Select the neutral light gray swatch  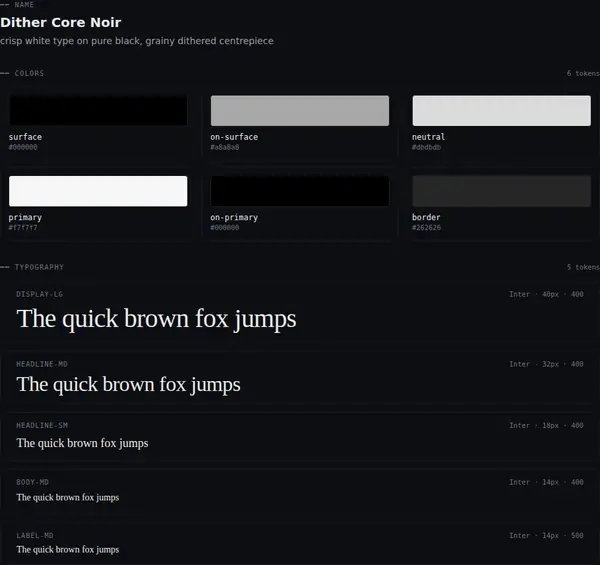point(502,111)
